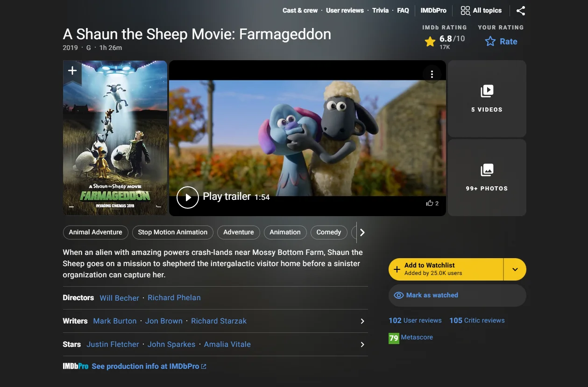Image resolution: width=588 pixels, height=387 pixels.
Task: Click the plus icon on the movie poster
Action: click(x=72, y=70)
